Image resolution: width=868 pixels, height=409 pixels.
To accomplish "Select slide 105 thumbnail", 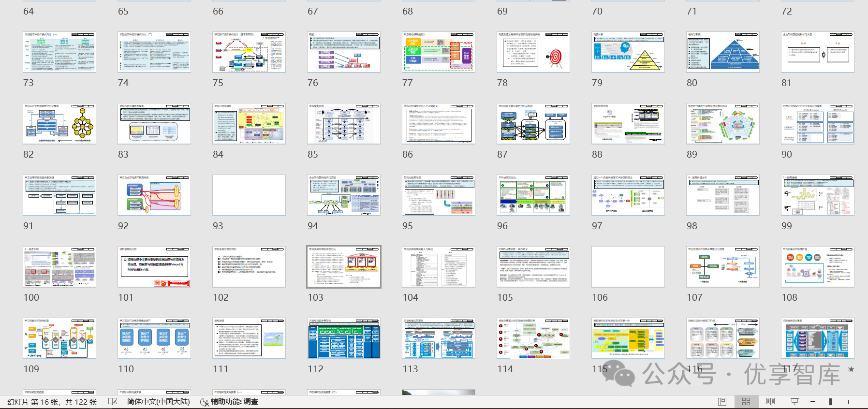I will (x=533, y=267).
